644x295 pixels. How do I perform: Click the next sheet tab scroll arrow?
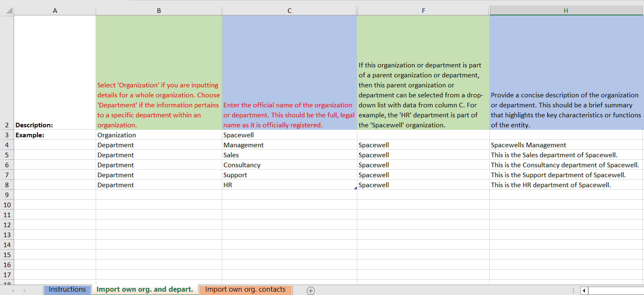tap(24, 290)
